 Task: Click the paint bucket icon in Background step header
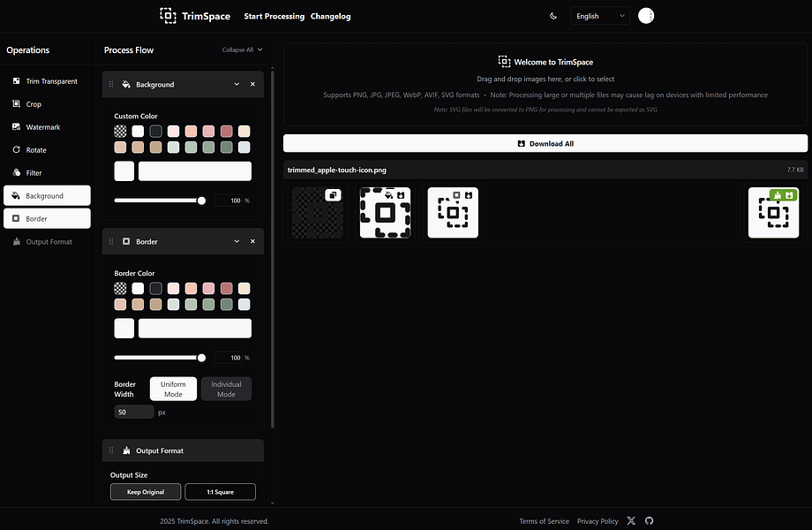click(x=126, y=84)
